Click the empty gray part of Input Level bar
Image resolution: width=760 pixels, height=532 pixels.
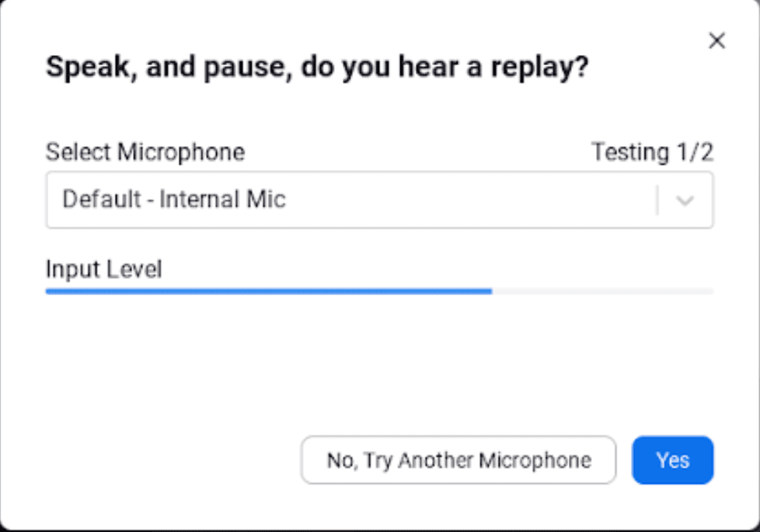tap(603, 291)
